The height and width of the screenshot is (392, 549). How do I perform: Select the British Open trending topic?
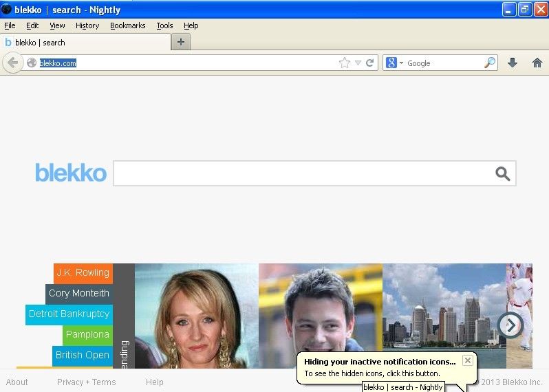coord(83,356)
